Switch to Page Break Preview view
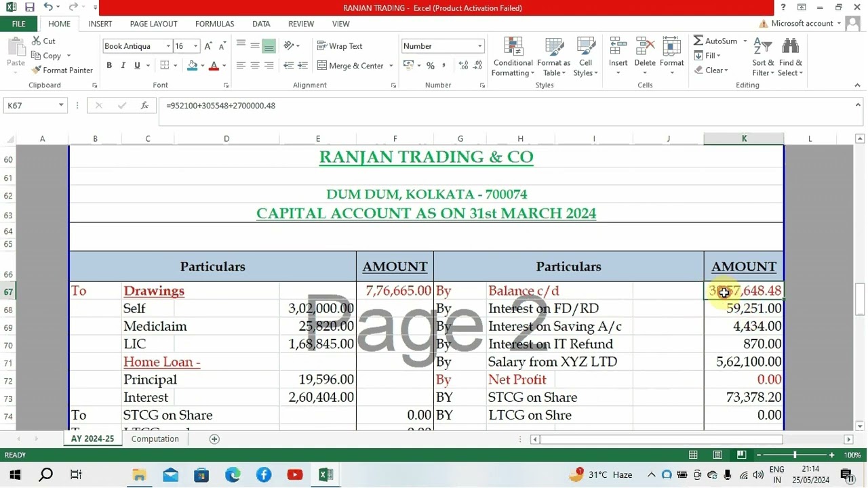Image resolution: width=868 pixels, height=488 pixels. (x=741, y=455)
